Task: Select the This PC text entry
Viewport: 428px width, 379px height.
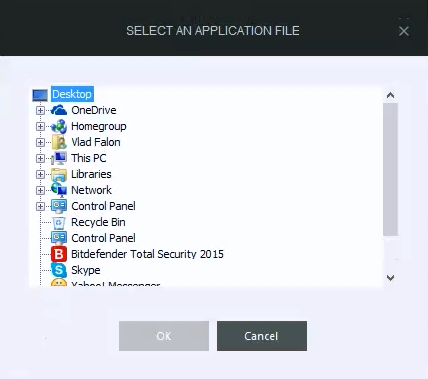Action: 89,158
